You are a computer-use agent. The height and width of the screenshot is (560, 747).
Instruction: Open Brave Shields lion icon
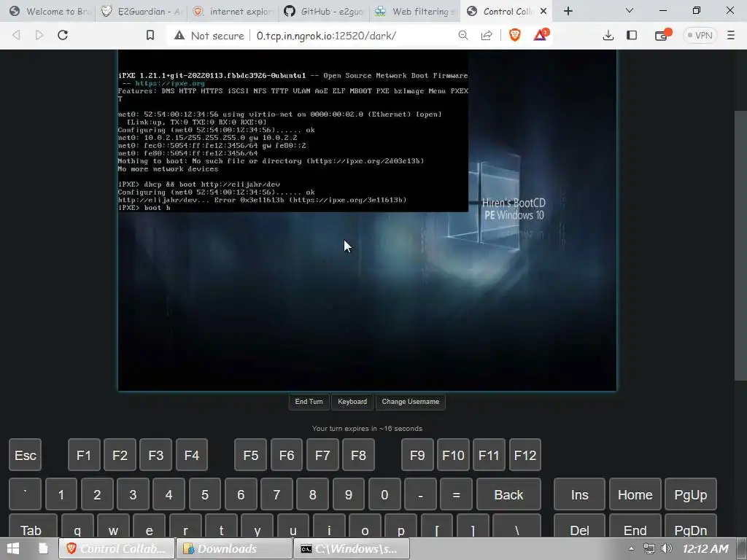514,35
